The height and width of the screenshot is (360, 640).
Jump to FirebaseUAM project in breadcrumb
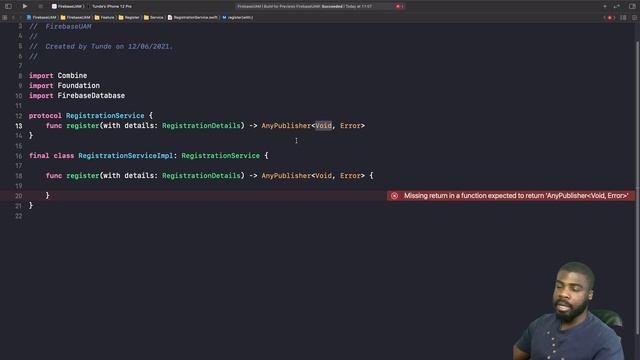[x=41, y=18]
